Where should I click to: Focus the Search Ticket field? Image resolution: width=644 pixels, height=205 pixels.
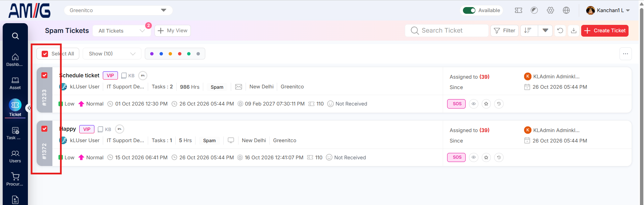(447, 31)
